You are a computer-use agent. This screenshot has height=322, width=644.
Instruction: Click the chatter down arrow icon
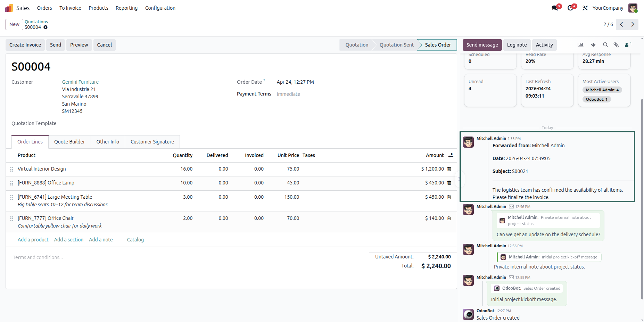pos(593,45)
